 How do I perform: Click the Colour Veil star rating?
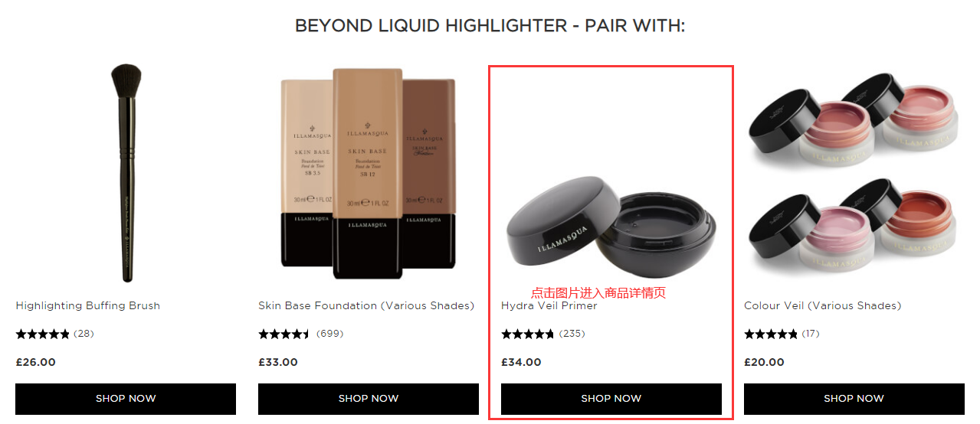coord(771,334)
